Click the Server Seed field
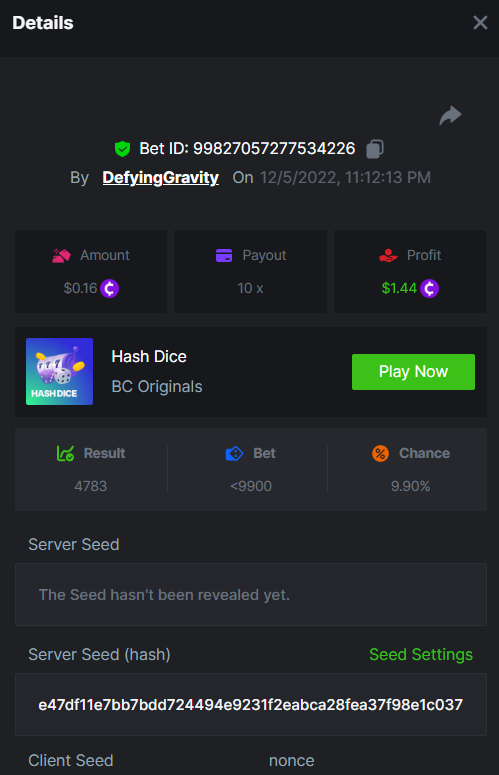 click(251, 595)
